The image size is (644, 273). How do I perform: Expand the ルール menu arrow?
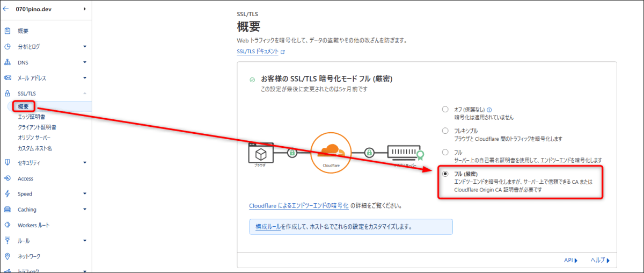[85, 241]
